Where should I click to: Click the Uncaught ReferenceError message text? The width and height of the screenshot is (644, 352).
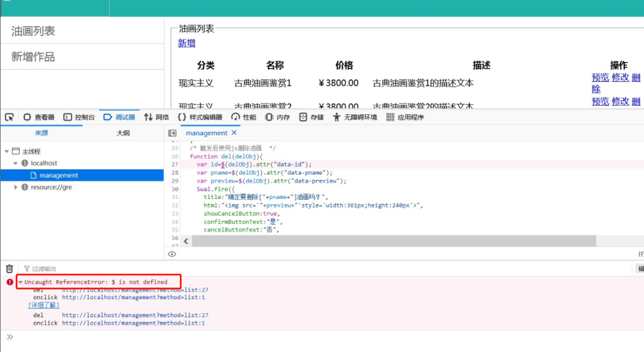point(96,282)
